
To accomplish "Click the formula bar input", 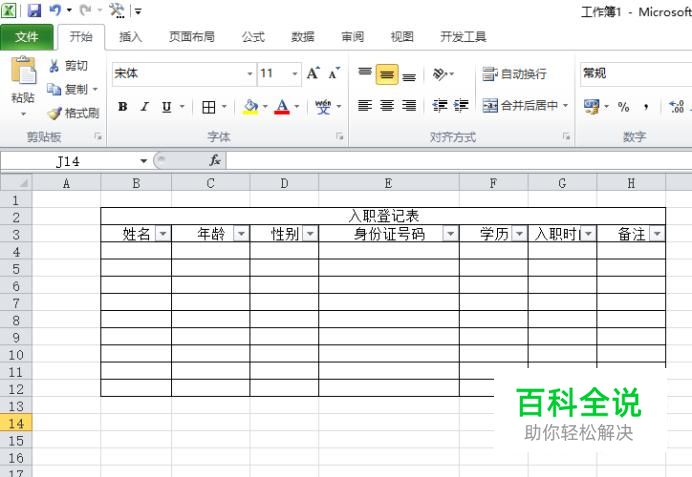I will pos(459,161).
